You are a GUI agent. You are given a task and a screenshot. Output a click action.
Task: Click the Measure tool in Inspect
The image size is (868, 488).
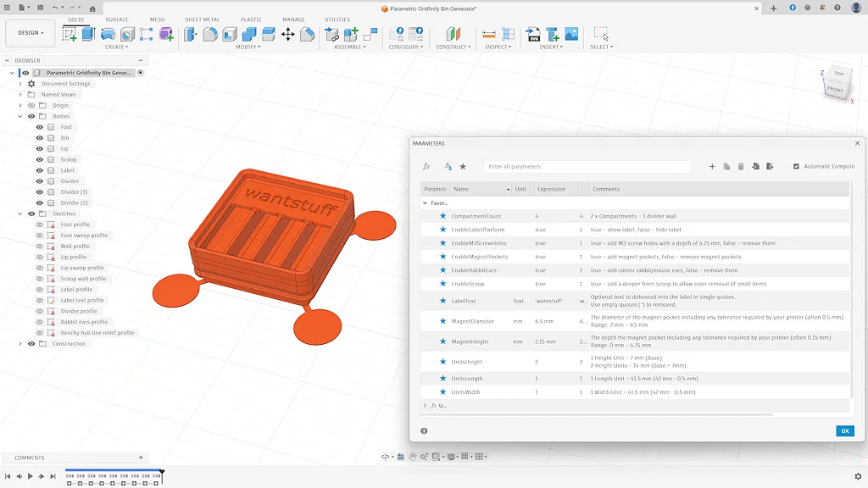pyautogui.click(x=489, y=34)
